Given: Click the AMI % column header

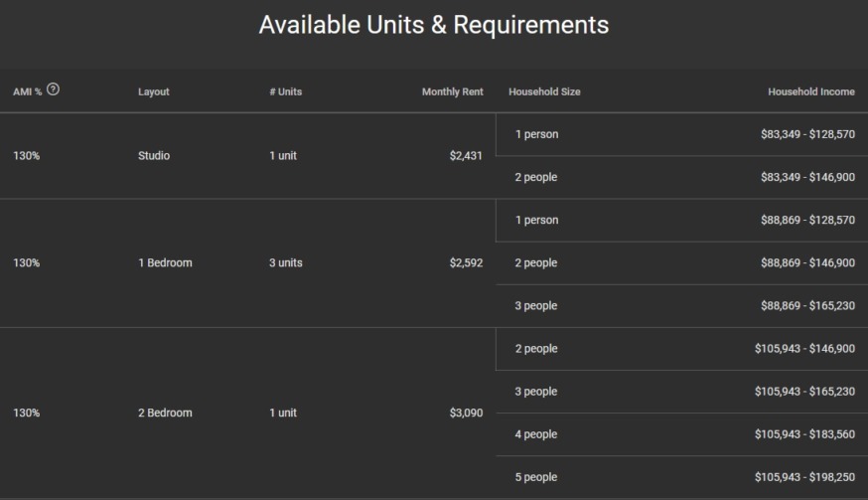Looking at the screenshot, I should [27, 92].
